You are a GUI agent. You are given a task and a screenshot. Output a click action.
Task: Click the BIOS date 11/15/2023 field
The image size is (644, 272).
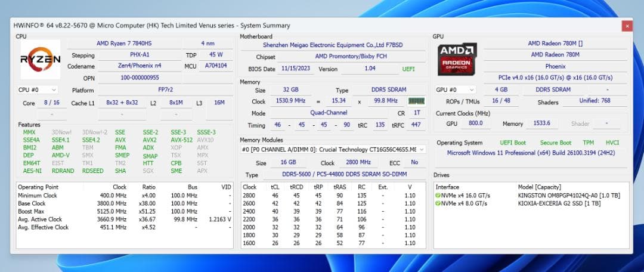click(296, 69)
